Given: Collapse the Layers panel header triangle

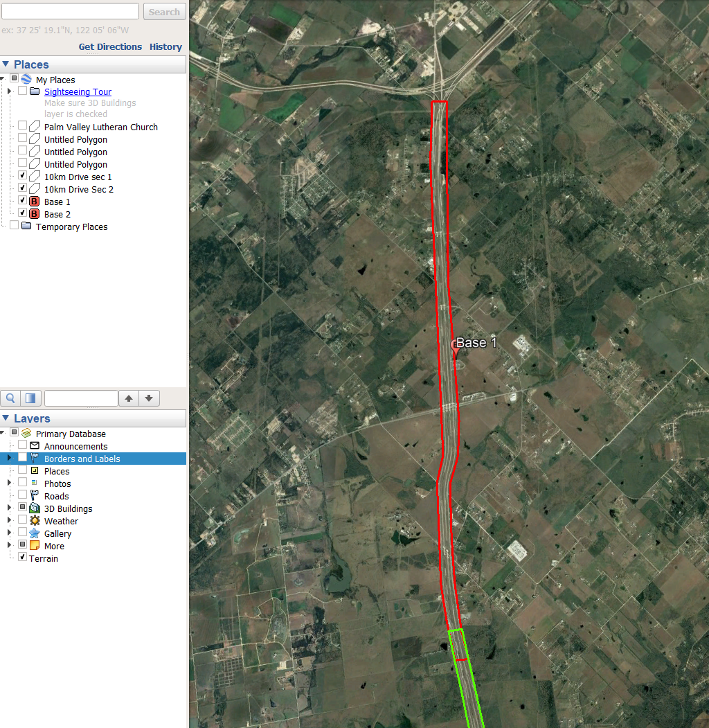Looking at the screenshot, I should 6,418.
